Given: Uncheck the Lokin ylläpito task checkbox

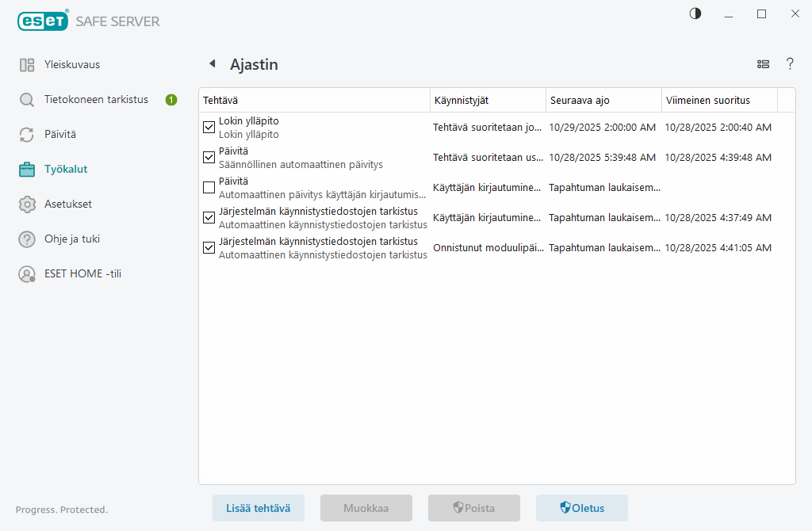Looking at the screenshot, I should [209, 127].
